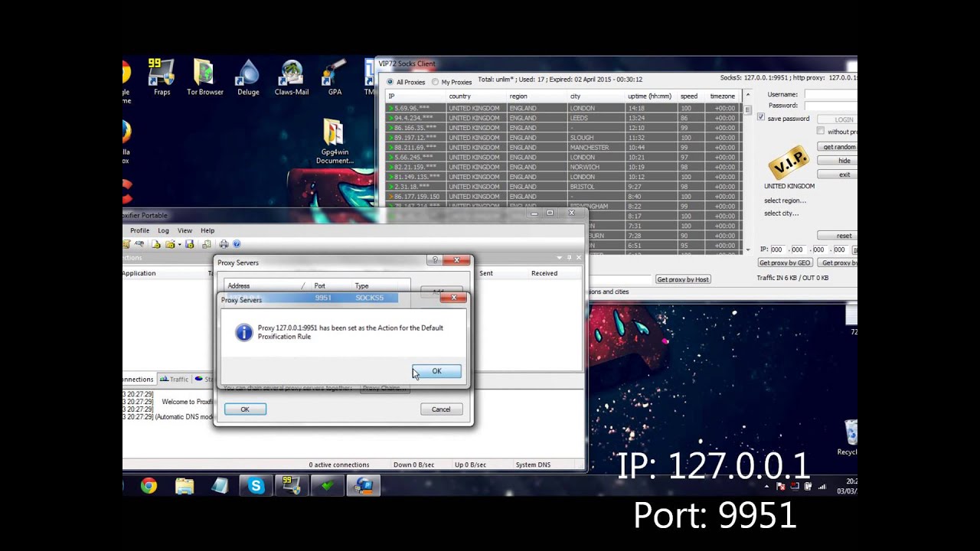Click the help question mark in Proxy Servers dialog
Viewport: 980px width, 551px height.
(435, 261)
